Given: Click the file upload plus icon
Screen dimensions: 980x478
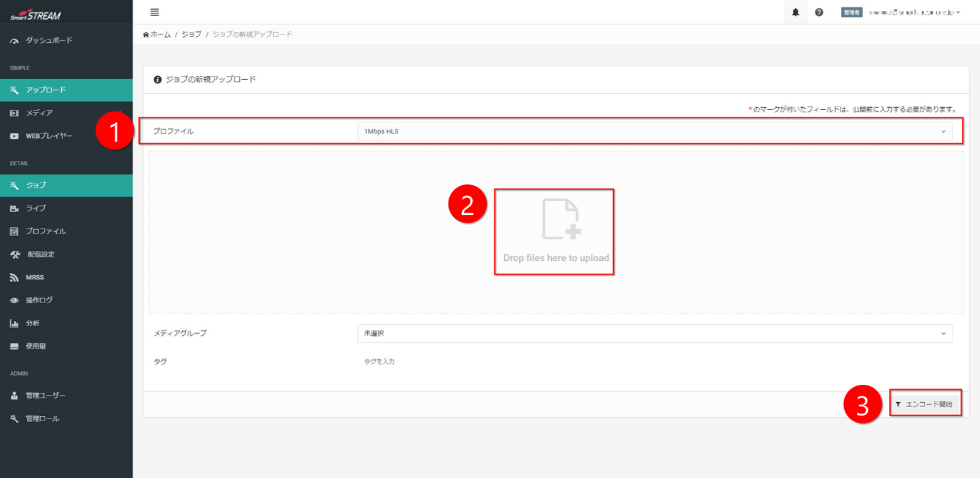Looking at the screenshot, I should [560, 220].
